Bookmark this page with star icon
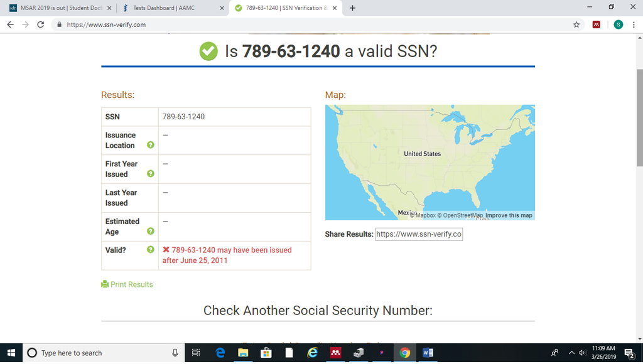The image size is (643, 364). [576, 24]
